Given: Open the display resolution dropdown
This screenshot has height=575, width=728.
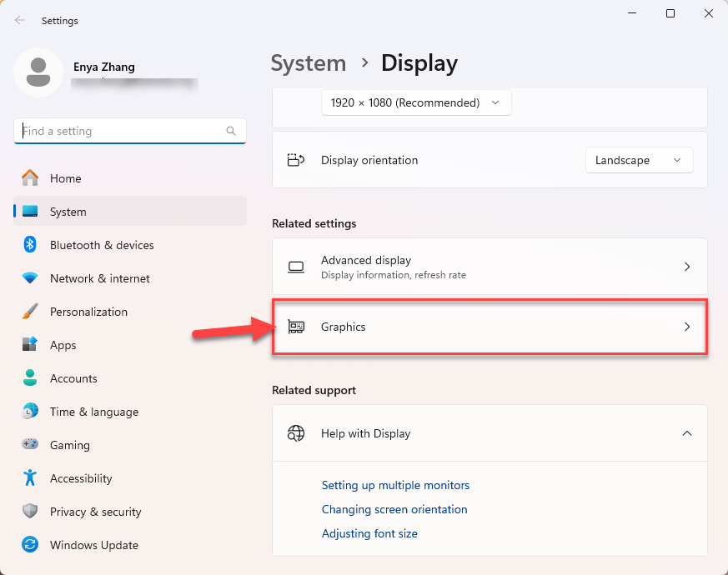Looking at the screenshot, I should point(415,102).
